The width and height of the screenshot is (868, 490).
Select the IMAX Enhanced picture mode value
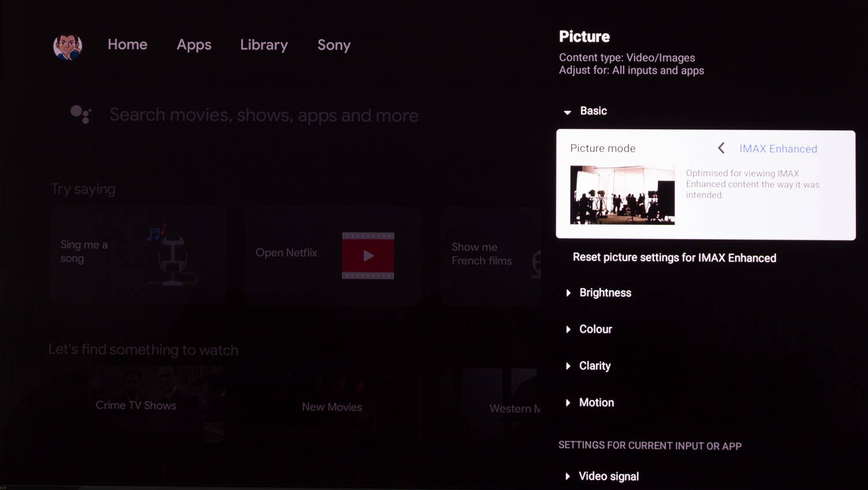pyautogui.click(x=778, y=149)
